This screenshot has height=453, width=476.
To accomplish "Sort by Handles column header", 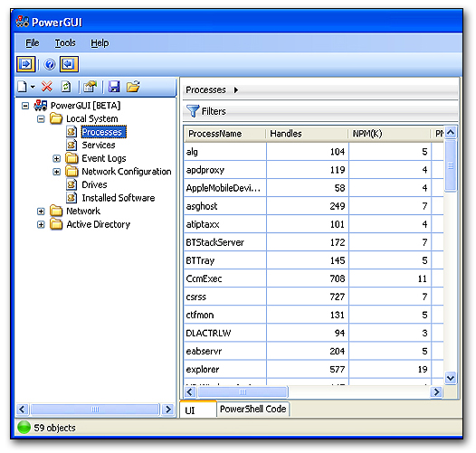I will tap(307, 134).
